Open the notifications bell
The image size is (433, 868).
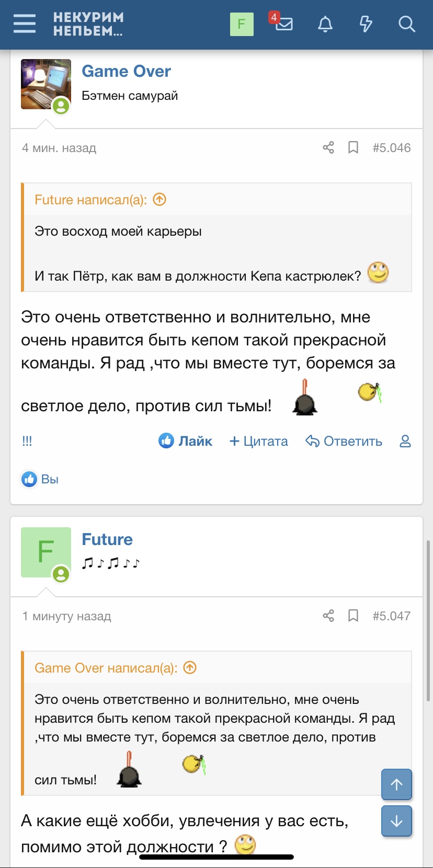coord(325,24)
